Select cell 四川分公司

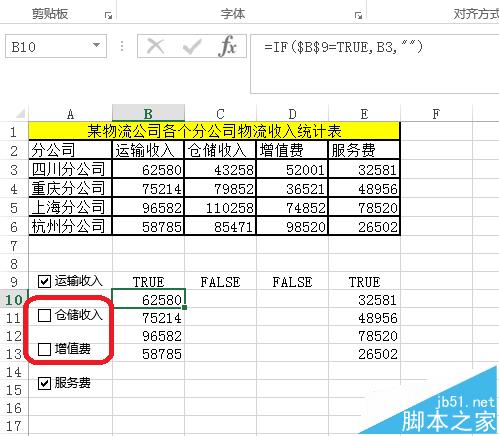70,169
